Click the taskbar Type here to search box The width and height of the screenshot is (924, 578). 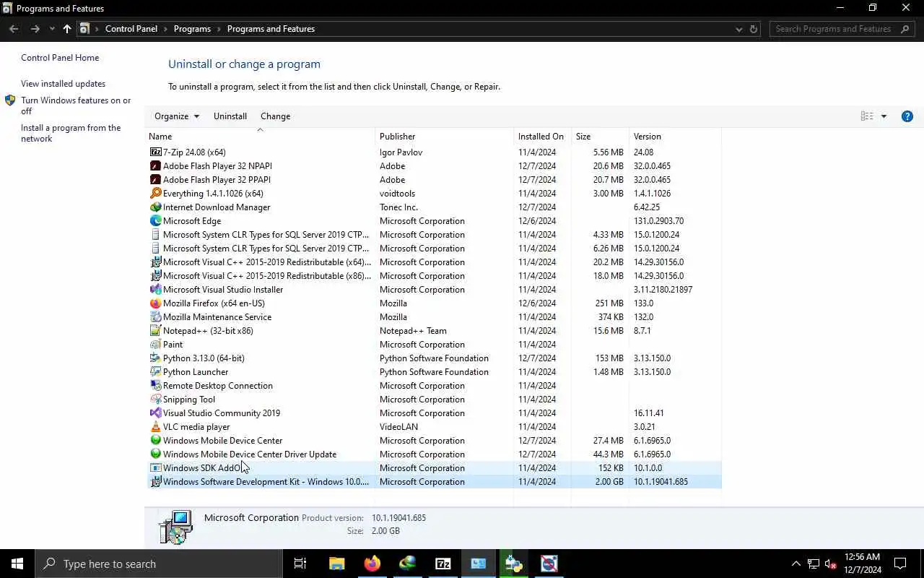(159, 564)
